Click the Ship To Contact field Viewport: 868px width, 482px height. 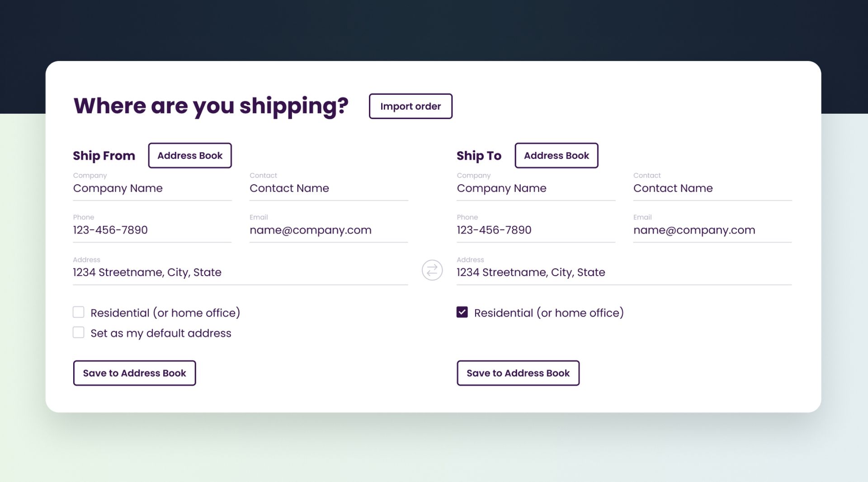click(712, 188)
